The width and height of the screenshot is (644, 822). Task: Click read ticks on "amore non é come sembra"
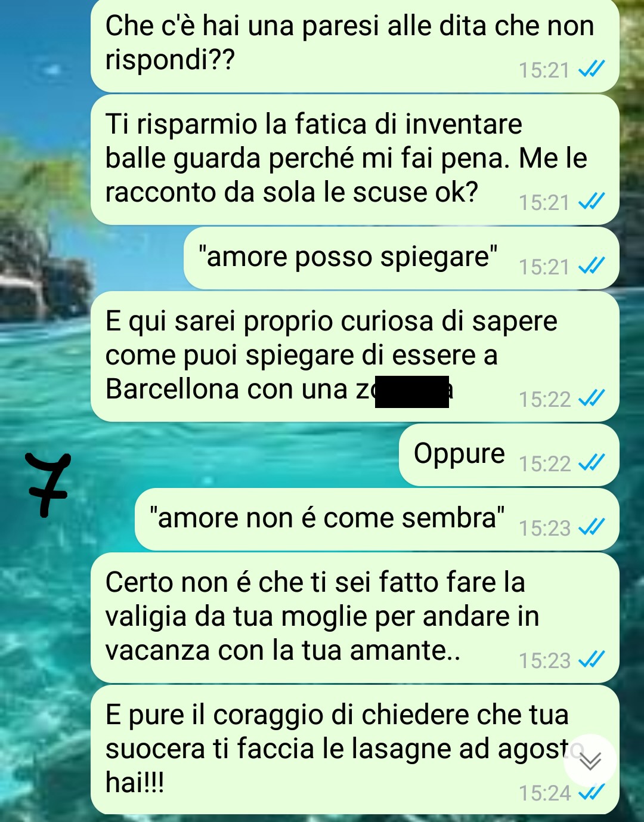pos(592,527)
